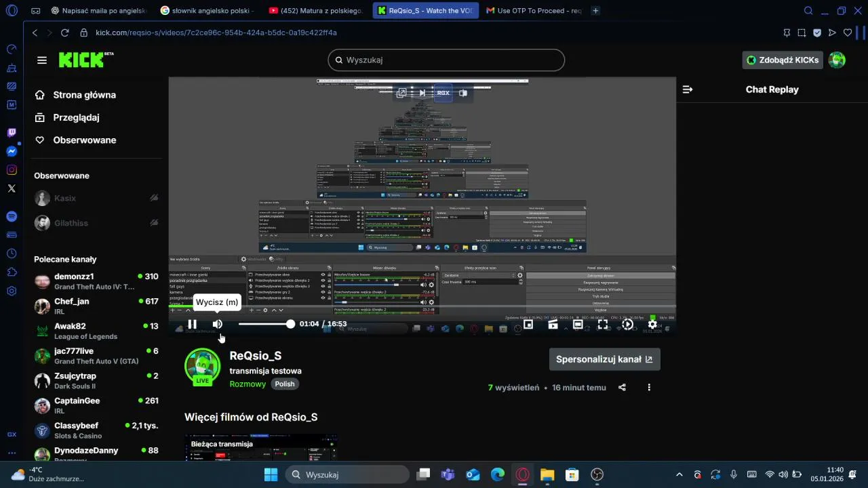Open recommended channel Classybeef
The height and width of the screenshot is (488, 868).
[x=96, y=430]
